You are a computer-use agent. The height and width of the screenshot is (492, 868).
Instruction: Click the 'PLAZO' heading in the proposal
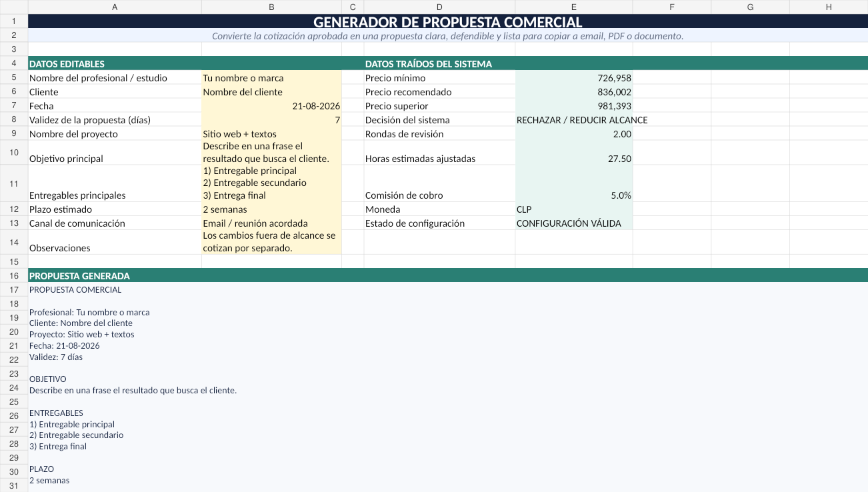(41, 469)
